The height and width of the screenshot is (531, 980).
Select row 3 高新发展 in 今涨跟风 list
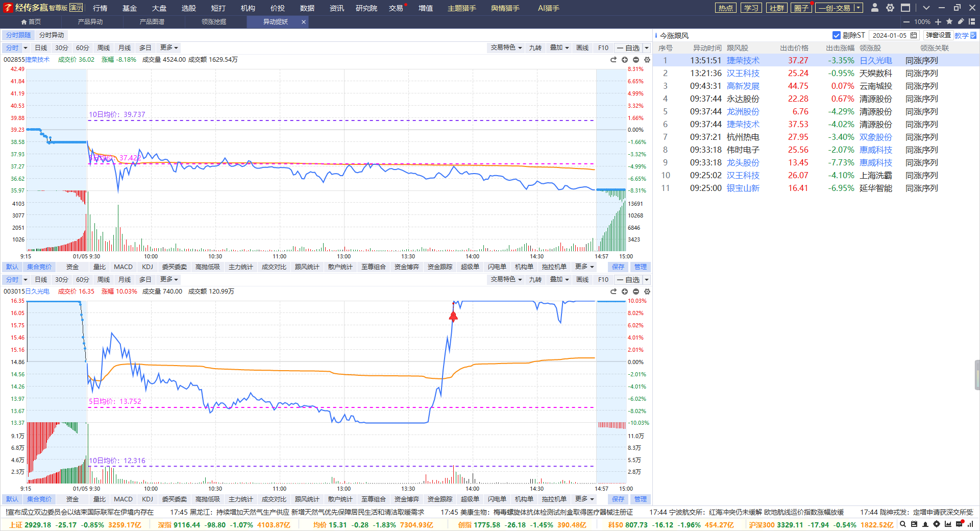(x=817, y=86)
